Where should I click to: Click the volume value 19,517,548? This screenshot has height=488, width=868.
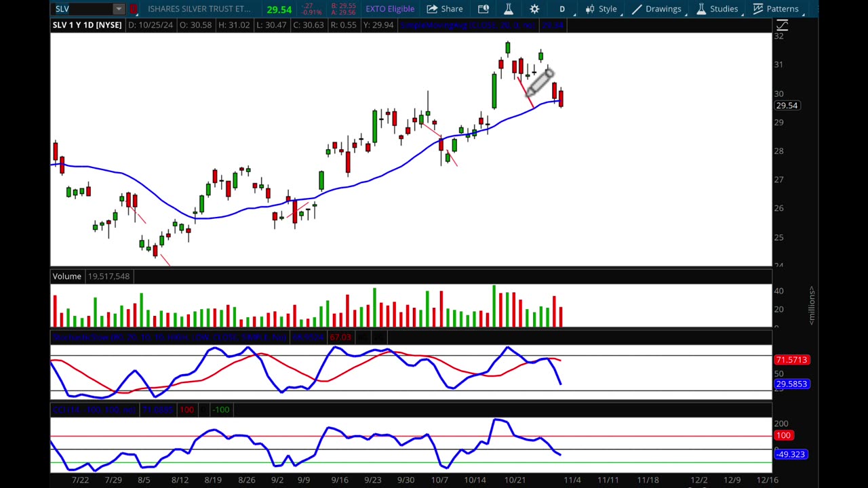[108, 276]
